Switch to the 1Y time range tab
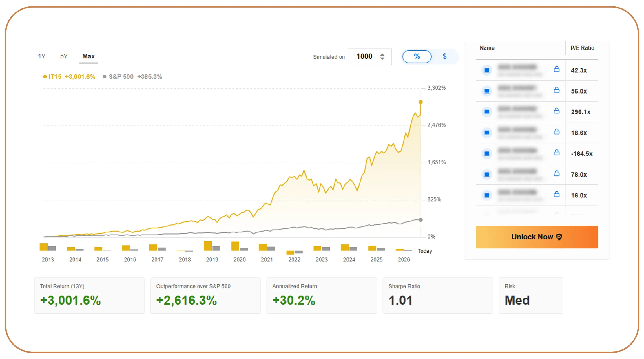 point(41,56)
